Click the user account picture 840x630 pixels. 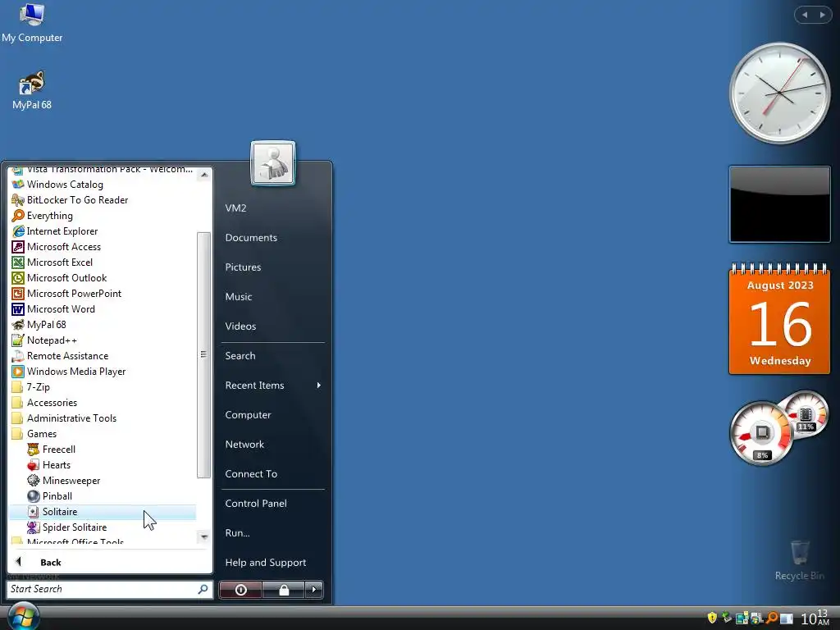click(272, 163)
